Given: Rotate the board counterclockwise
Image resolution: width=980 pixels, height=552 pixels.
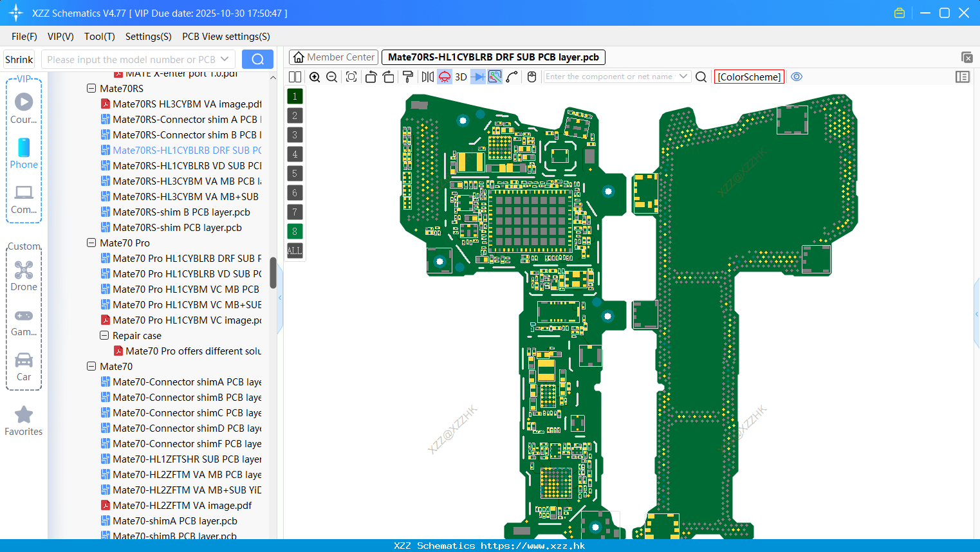Looking at the screenshot, I should (x=371, y=77).
